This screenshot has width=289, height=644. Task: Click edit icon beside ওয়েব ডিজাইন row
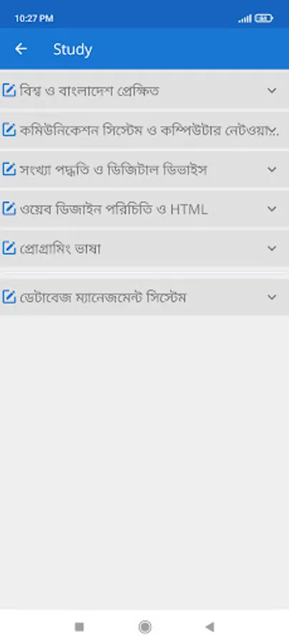(9, 209)
